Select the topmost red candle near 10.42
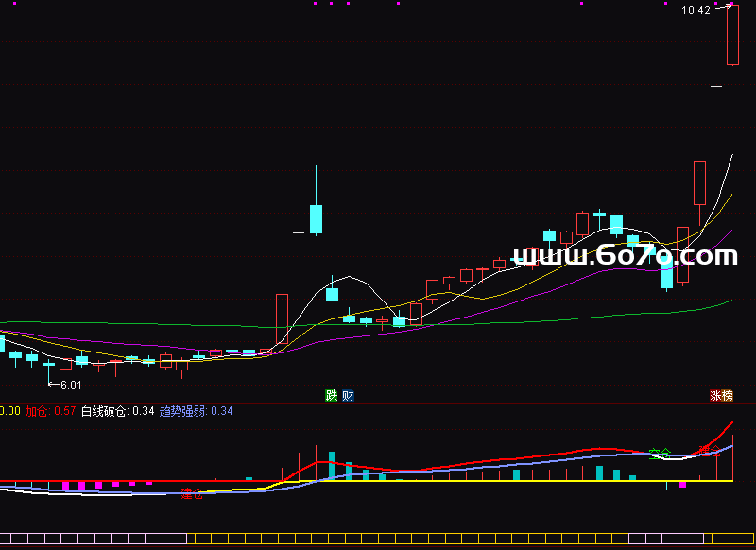Screen dimensions: 756x550 732,36
